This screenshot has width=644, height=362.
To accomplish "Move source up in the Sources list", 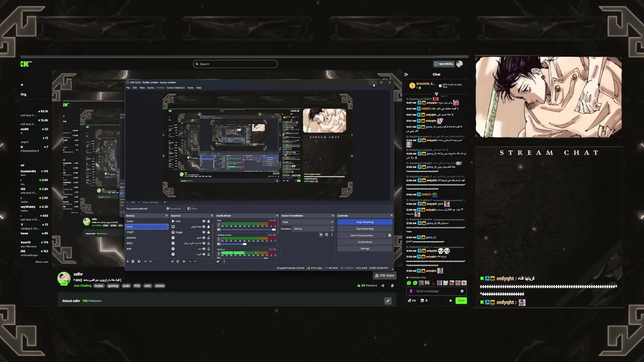I will click(190, 261).
